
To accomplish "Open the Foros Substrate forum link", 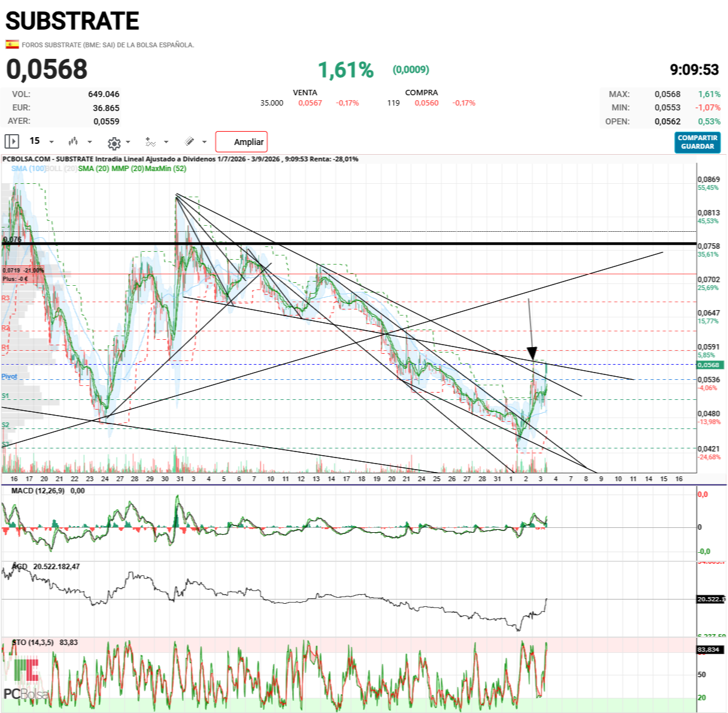I will (108, 45).
